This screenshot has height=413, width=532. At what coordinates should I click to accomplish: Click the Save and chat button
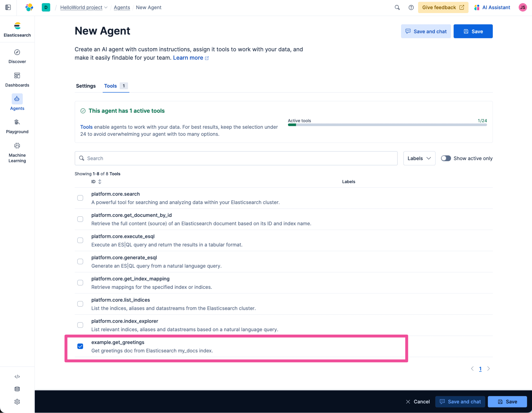pos(426,31)
